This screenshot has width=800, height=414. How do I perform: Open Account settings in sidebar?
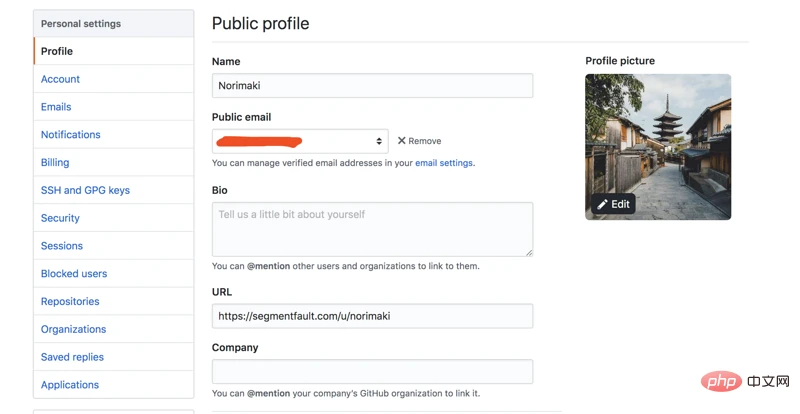point(60,79)
